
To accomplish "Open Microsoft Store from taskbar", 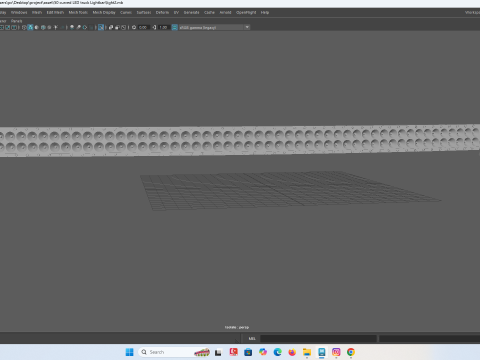I will [x=248, y=352].
